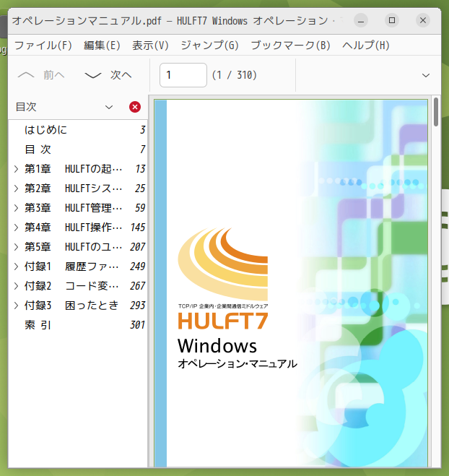Open the ジャンプ(G) menu
The width and height of the screenshot is (449, 476).
209,46
